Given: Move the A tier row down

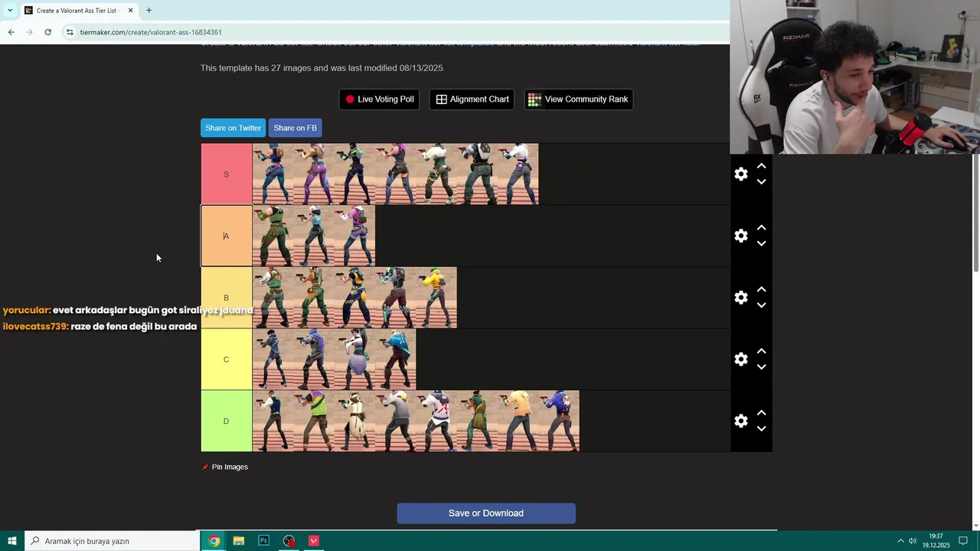Looking at the screenshot, I should (x=761, y=243).
